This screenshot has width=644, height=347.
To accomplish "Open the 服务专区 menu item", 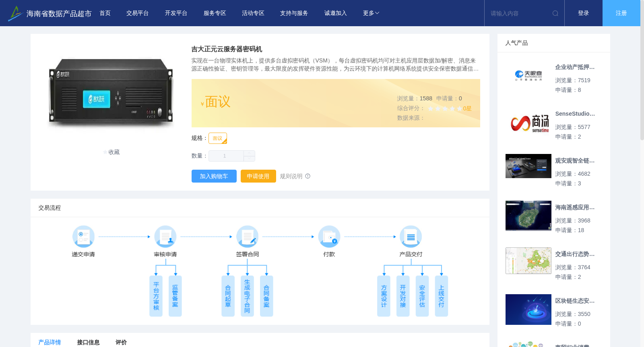I will pyautogui.click(x=215, y=13).
